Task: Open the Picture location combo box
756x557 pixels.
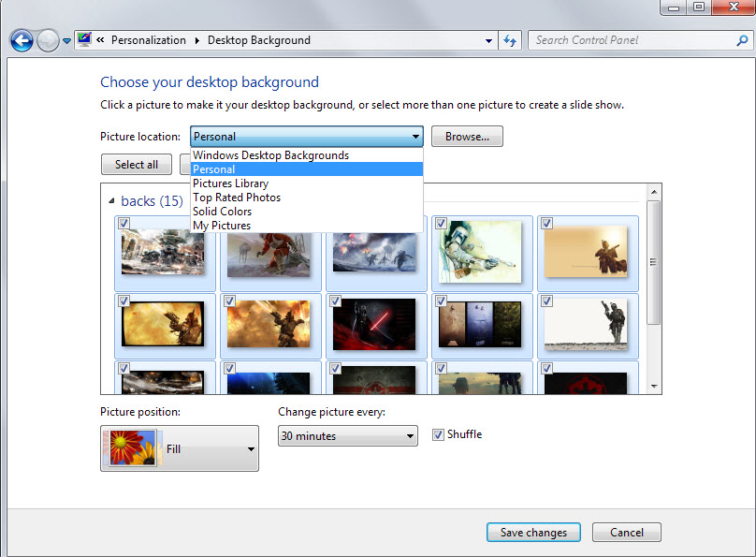Action: click(x=307, y=137)
